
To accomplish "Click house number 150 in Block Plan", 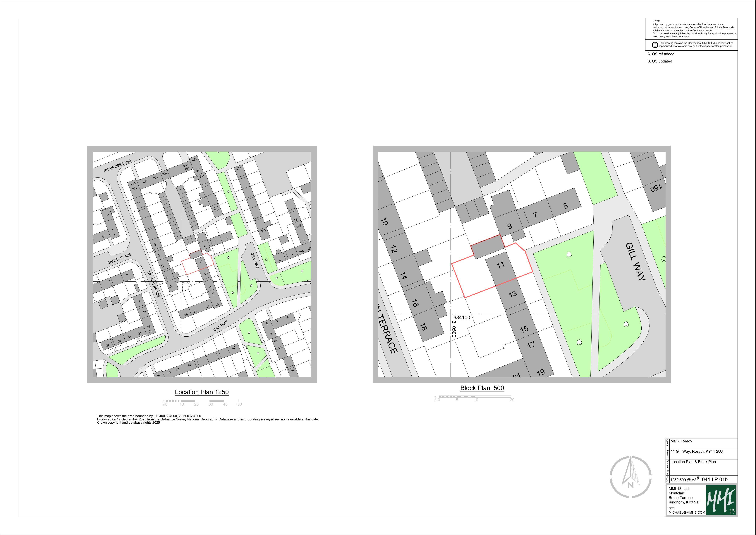I will [656, 188].
